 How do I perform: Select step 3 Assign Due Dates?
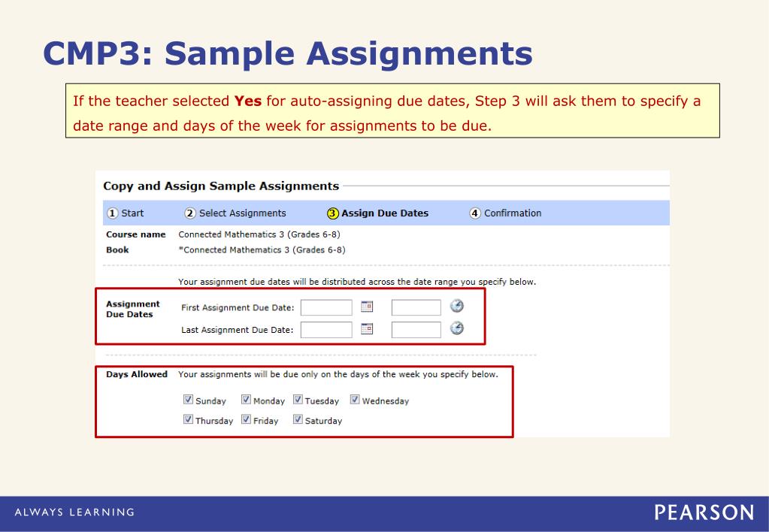(x=377, y=213)
